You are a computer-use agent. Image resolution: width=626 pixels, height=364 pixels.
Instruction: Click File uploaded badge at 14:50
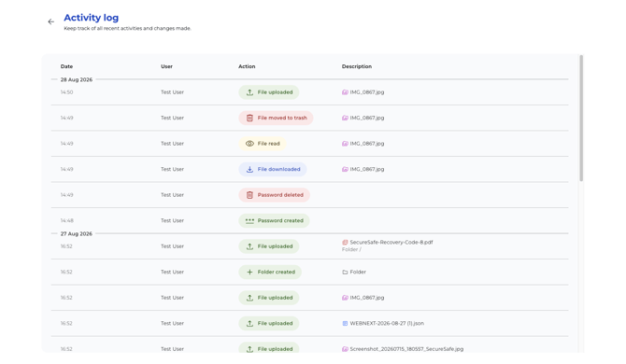pos(269,92)
